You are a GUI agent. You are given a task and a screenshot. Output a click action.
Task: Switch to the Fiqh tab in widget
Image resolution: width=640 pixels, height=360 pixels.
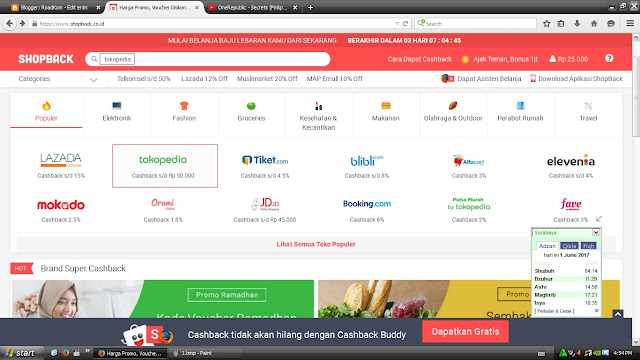click(x=588, y=246)
